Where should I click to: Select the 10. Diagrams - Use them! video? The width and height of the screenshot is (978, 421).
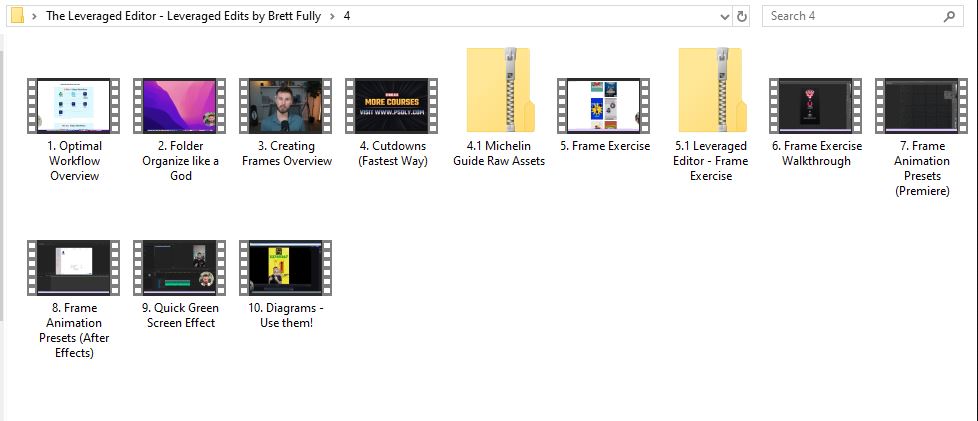tap(287, 268)
